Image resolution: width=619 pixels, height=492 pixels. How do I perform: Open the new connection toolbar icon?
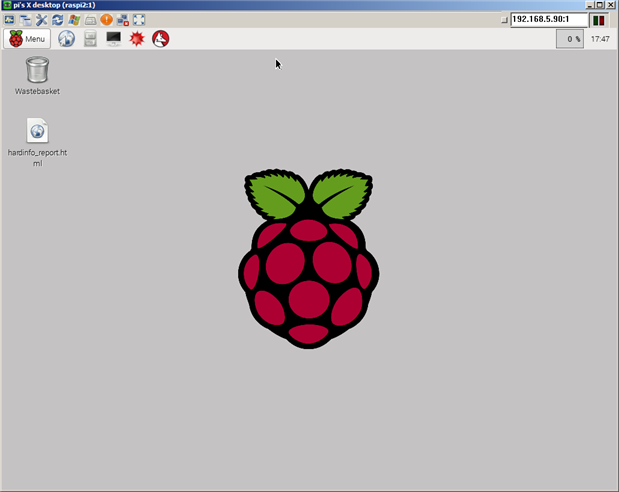(9, 20)
